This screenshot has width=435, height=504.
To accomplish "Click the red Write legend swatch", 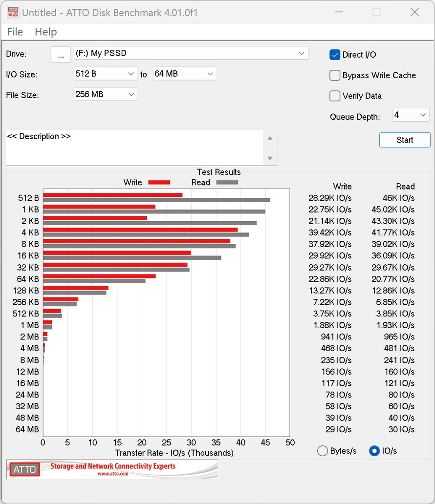I will point(159,182).
